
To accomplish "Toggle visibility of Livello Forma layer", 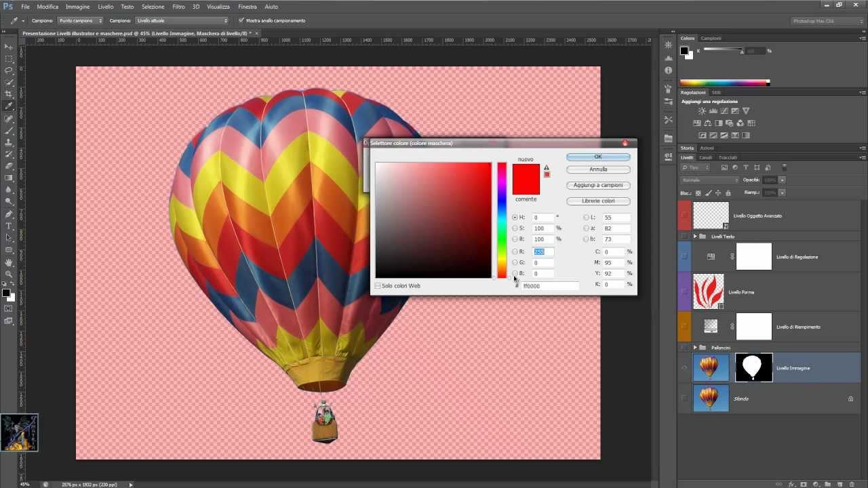I will (684, 291).
